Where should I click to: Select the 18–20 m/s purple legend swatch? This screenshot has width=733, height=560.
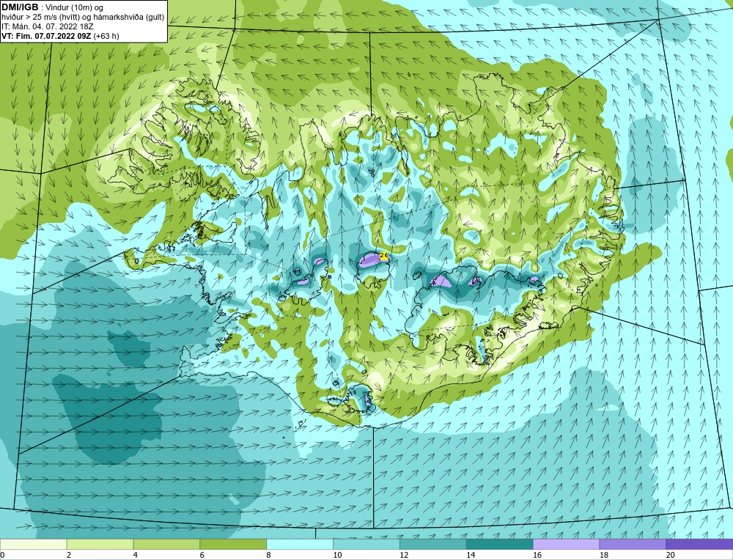coord(633,544)
